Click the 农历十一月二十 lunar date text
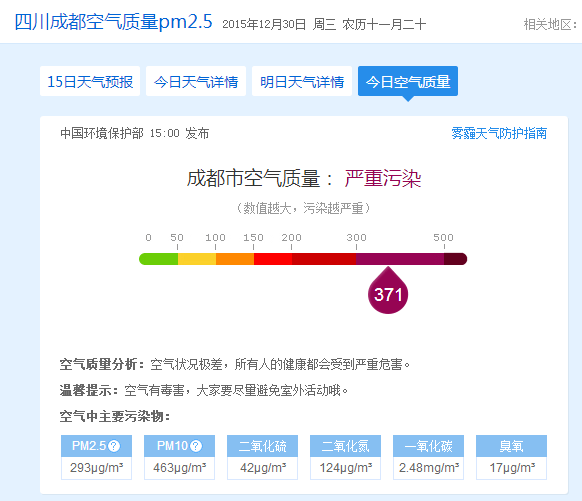Screen dimensions: 582x501 tap(384, 24)
